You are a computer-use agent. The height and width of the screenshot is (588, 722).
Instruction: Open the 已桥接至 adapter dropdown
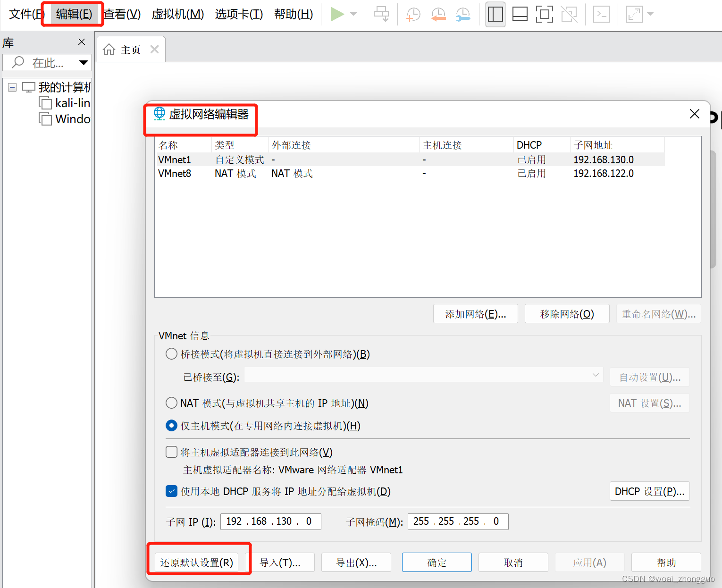tap(424, 376)
